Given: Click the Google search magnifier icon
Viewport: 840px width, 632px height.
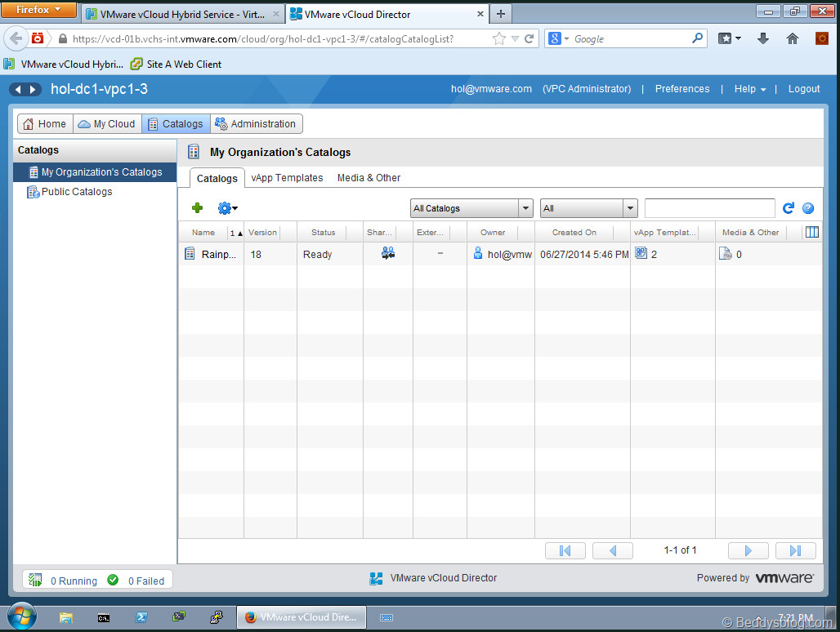Looking at the screenshot, I should tap(697, 38).
